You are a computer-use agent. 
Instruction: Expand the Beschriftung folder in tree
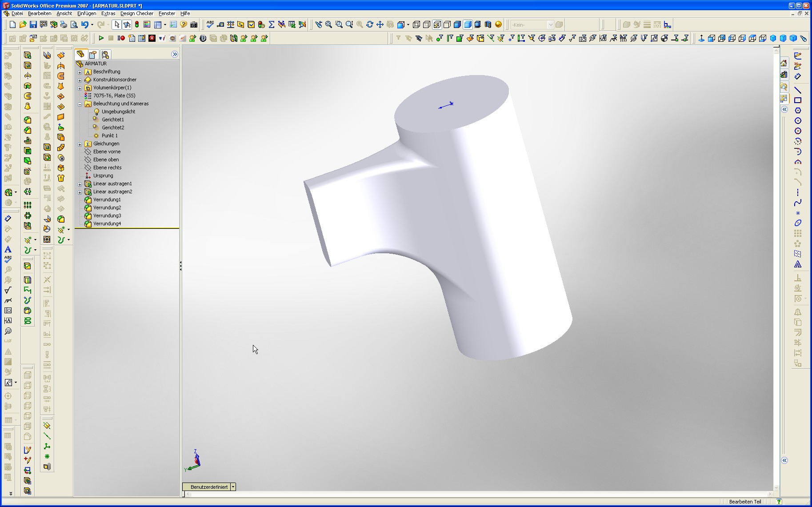coord(80,72)
